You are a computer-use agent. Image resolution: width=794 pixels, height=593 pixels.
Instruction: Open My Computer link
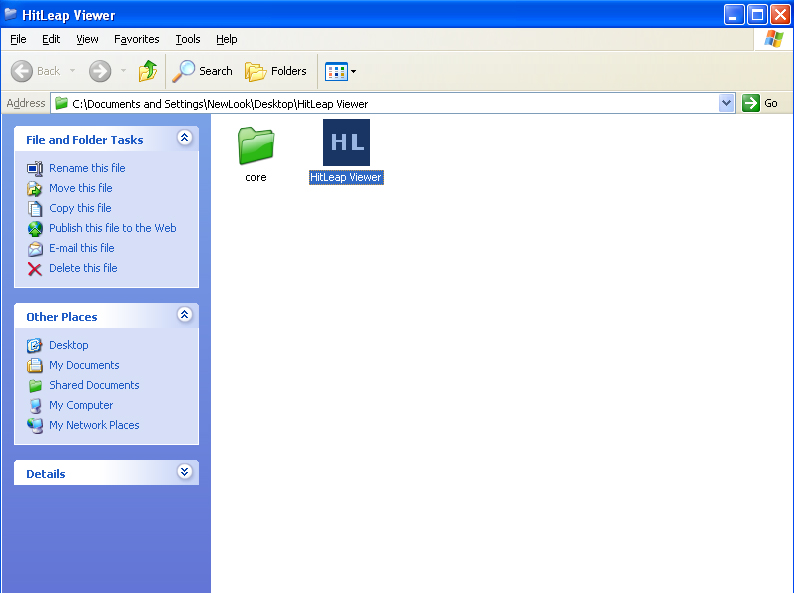(x=81, y=406)
